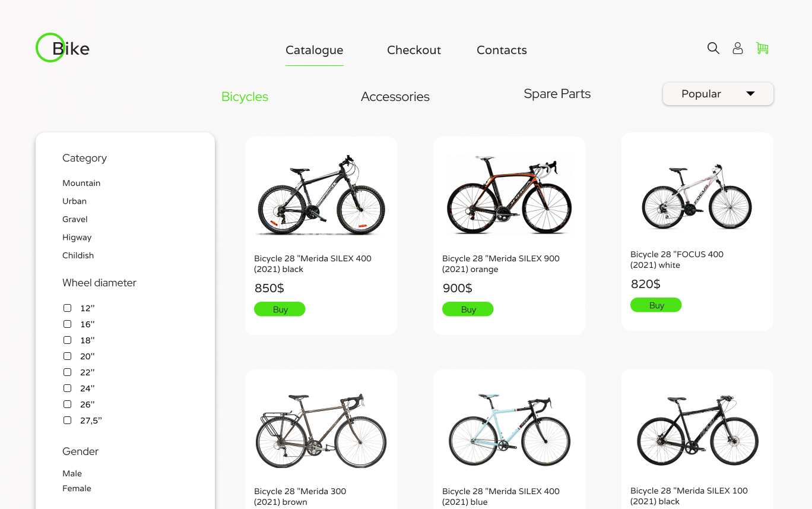
Task: Click the search magnifier icon
Action: 713,48
